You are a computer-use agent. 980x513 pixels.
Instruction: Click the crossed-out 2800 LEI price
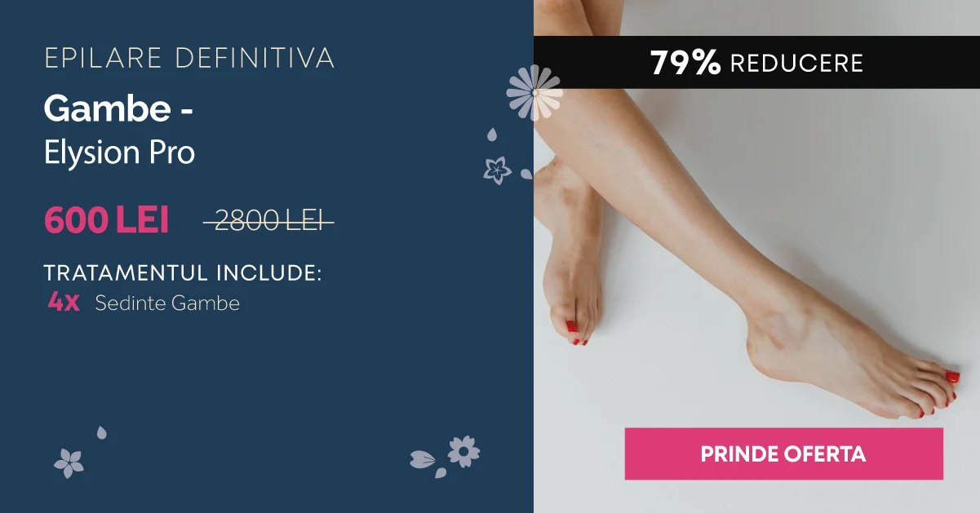tap(268, 221)
